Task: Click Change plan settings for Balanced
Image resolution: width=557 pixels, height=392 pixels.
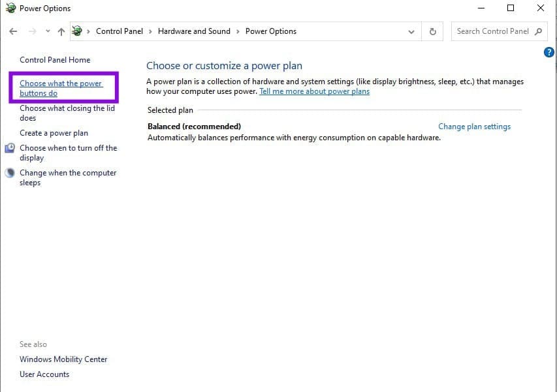Action: pos(474,127)
